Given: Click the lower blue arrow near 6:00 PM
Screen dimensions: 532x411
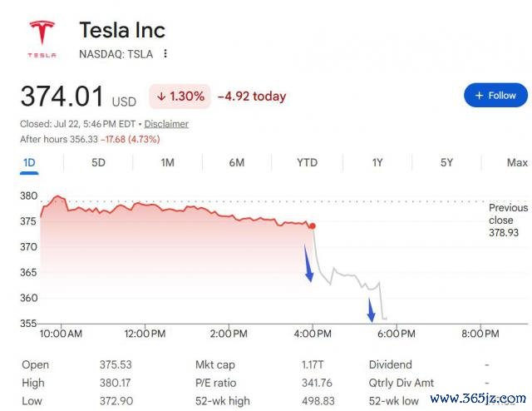Looking at the screenshot, I should 372,309.
